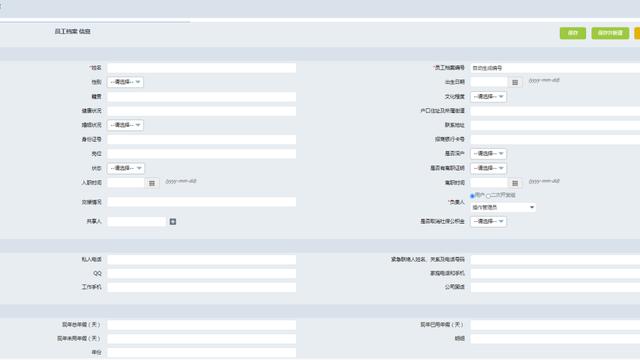Click the 家庭电话和手机 input field
The image size is (640, 360).
(555, 273)
